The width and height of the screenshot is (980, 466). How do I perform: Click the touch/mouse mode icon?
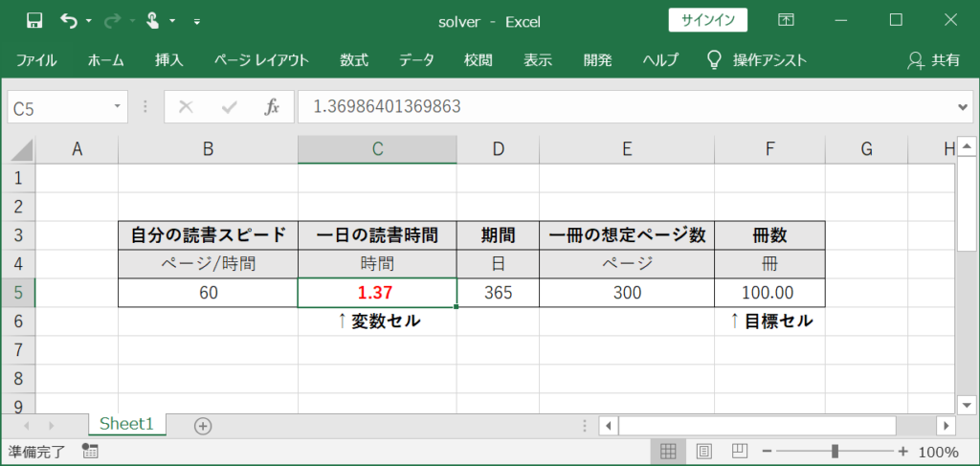(x=152, y=20)
